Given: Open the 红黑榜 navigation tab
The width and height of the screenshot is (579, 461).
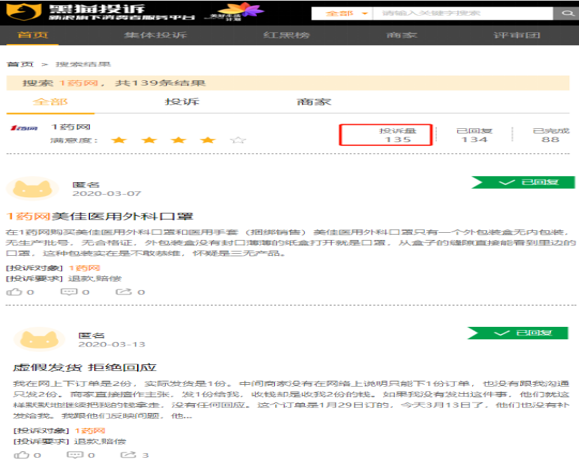Looking at the screenshot, I should 286,35.
